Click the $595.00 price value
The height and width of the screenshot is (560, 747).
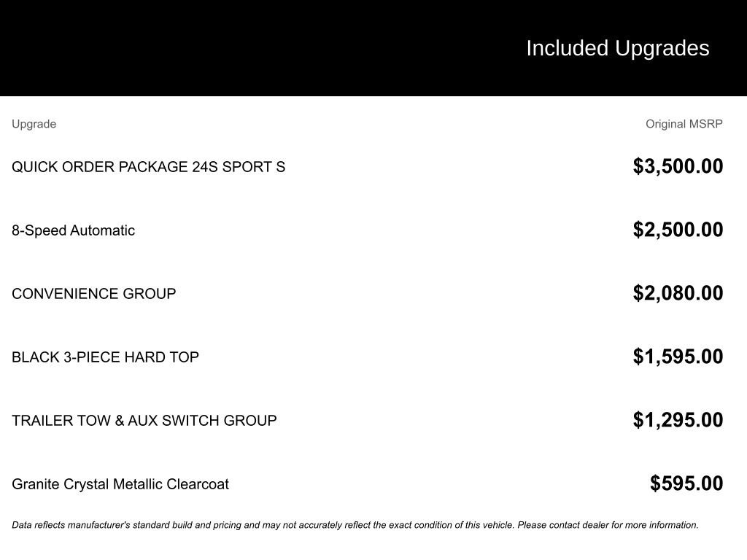click(686, 483)
